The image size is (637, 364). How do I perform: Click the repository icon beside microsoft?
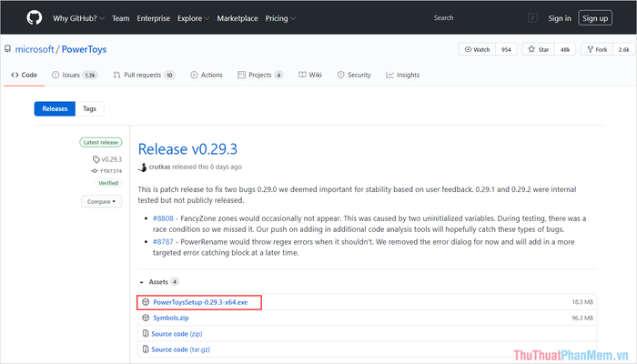[7, 49]
